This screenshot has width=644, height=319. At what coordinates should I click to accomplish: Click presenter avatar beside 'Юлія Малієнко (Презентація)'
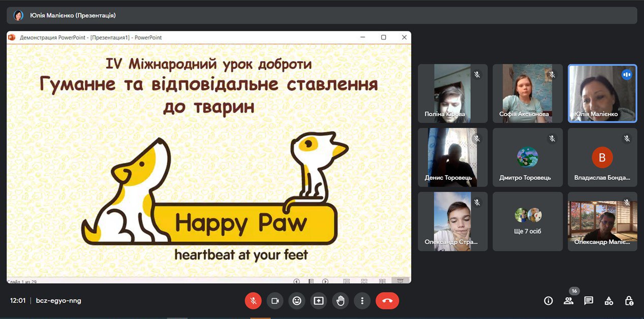pos(18,15)
